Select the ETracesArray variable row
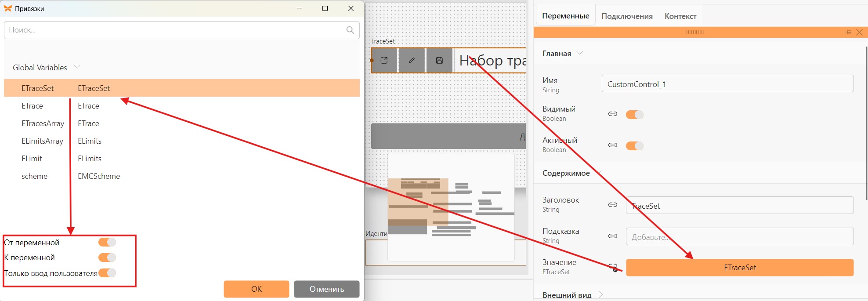Image resolution: width=868 pixels, height=301 pixels. pyautogui.click(x=182, y=123)
